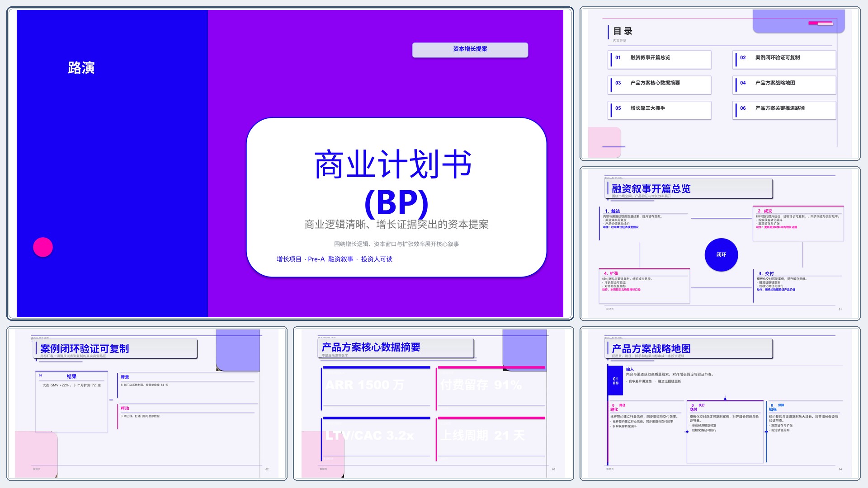Screen dimensions: 868x488
Task: Click the 上线周期 21 天 metric
Action: click(x=482, y=436)
